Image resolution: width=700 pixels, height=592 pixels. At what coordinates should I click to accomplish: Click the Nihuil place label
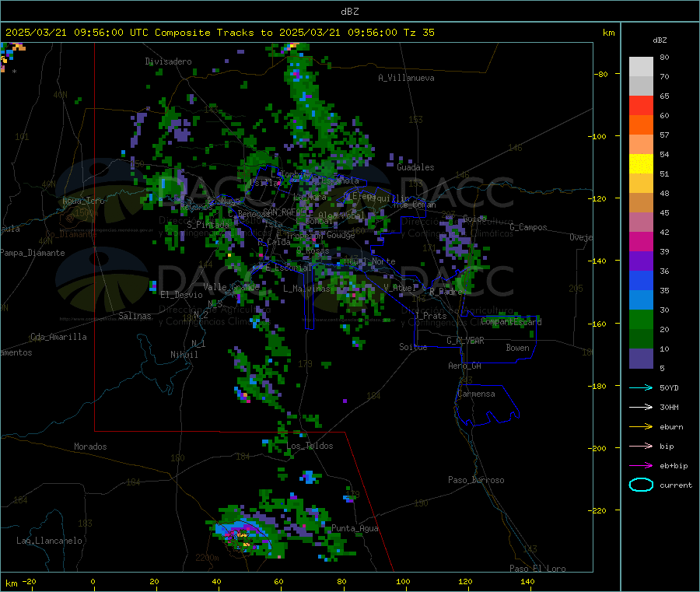click(184, 355)
